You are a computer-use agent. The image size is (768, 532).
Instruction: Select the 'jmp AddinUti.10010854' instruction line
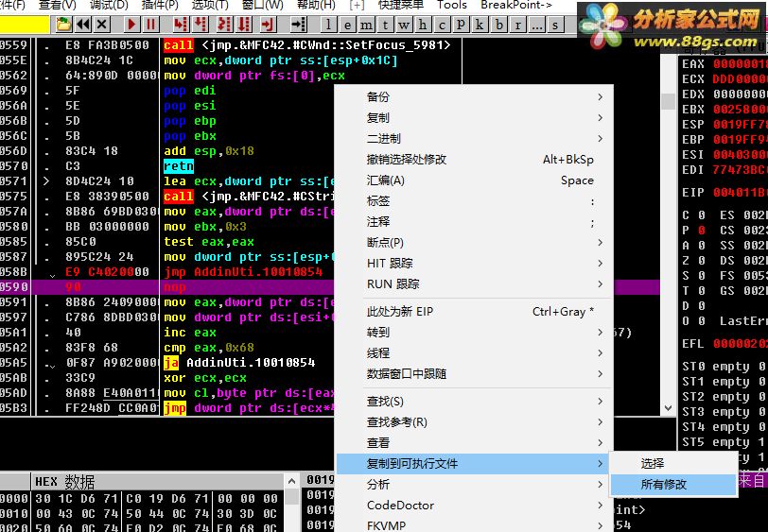(243, 272)
